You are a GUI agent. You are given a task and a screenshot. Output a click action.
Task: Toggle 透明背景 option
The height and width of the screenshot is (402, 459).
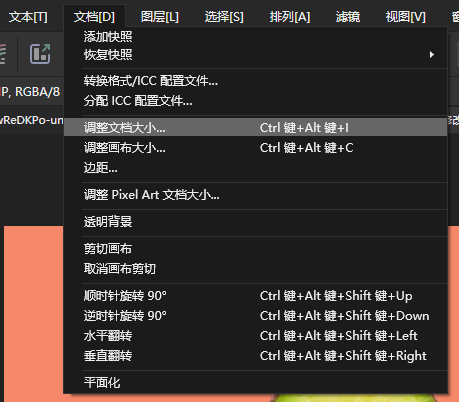click(255, 222)
